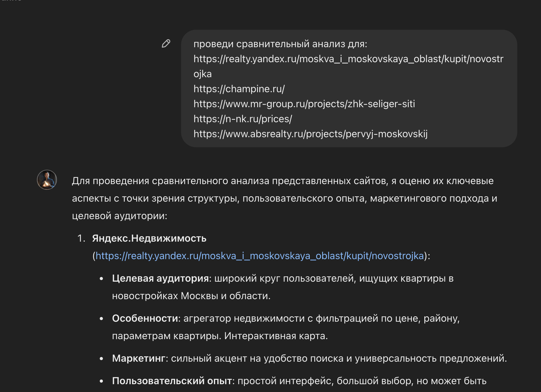Viewport: 541px width, 392px height.
Task: Click the edit message pencil icon
Action: pyautogui.click(x=166, y=44)
